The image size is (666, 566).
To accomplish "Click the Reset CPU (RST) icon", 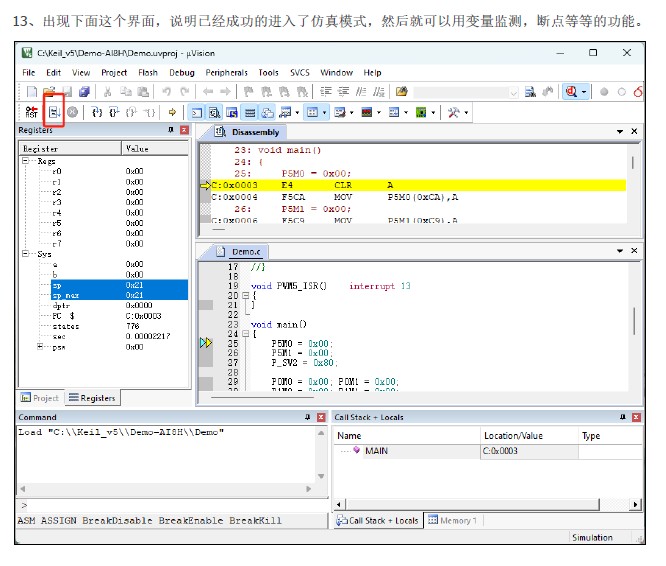I will (31, 112).
